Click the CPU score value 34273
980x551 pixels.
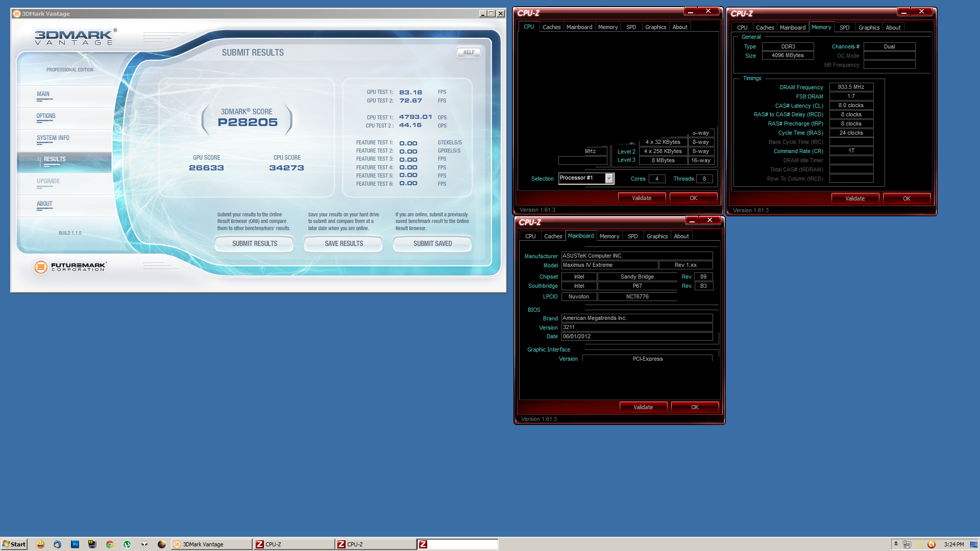coord(286,168)
